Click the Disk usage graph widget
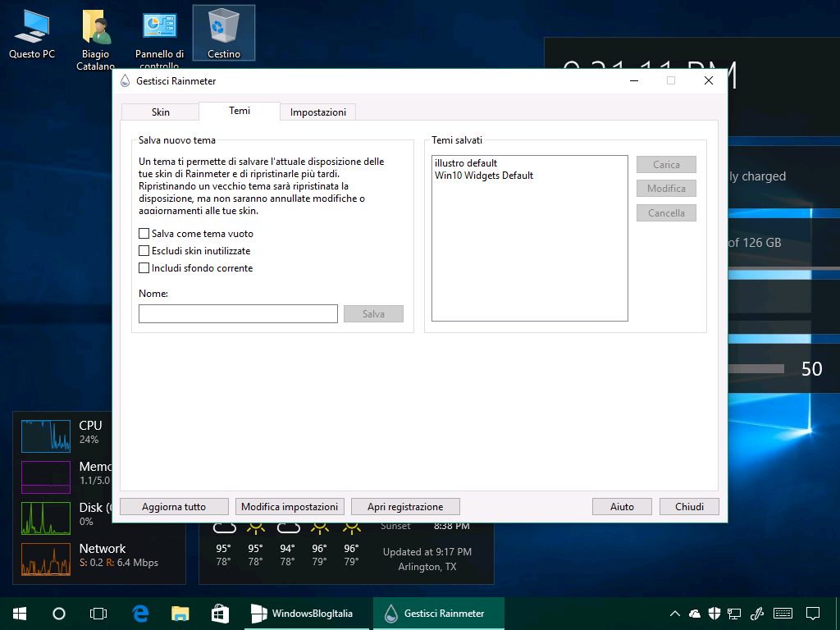Screen dimensions: 840x630 [46, 518]
